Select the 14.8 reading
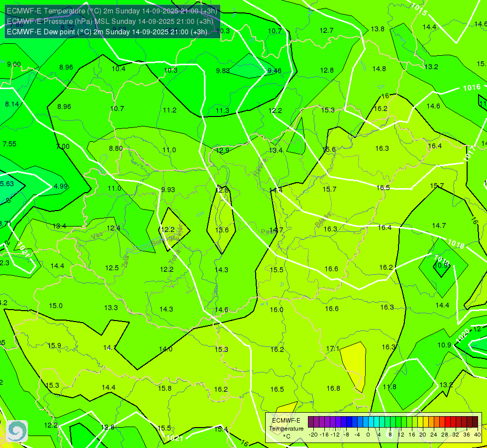Image resolution: width=487 pixels, height=448 pixels. tap(379, 69)
